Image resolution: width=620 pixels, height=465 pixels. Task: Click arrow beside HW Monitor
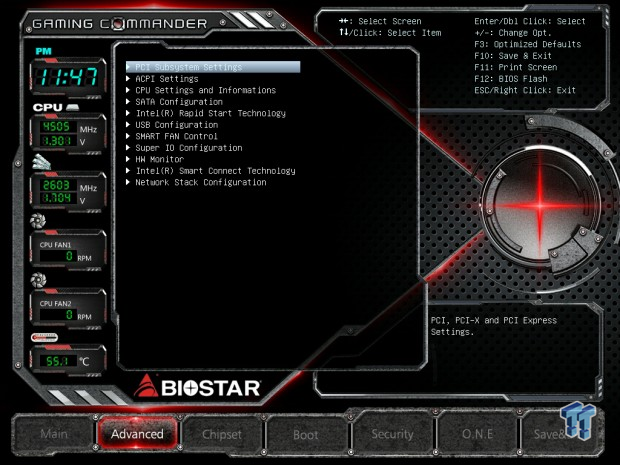(128, 159)
